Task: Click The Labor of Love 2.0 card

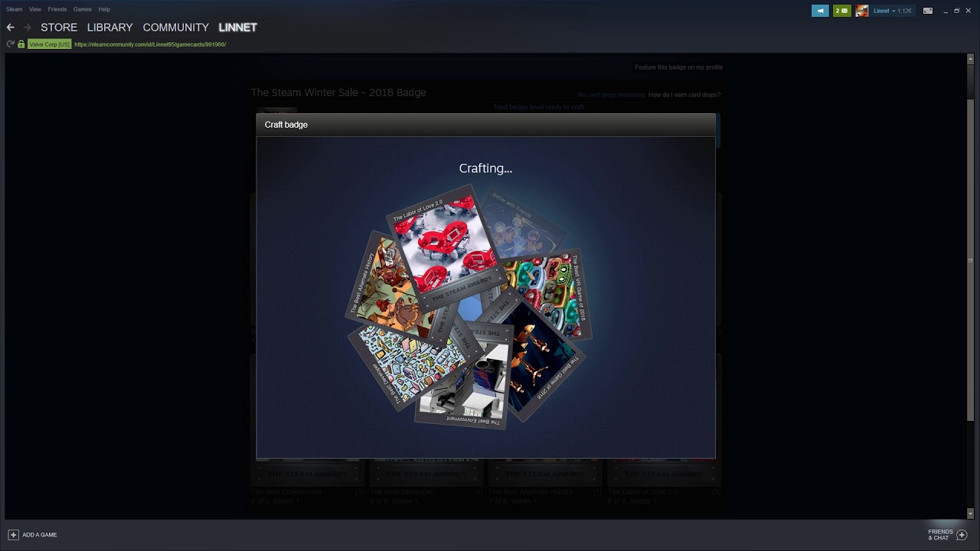Action: 446,249
